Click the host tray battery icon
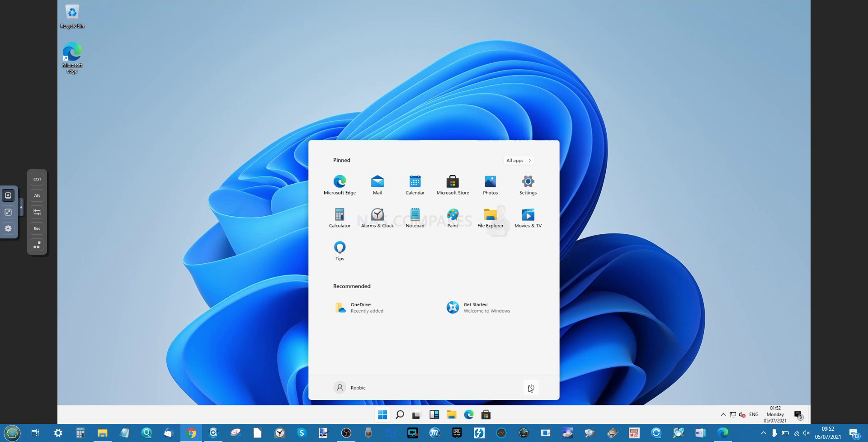Screen dimensions: 868x442 (x=785, y=433)
